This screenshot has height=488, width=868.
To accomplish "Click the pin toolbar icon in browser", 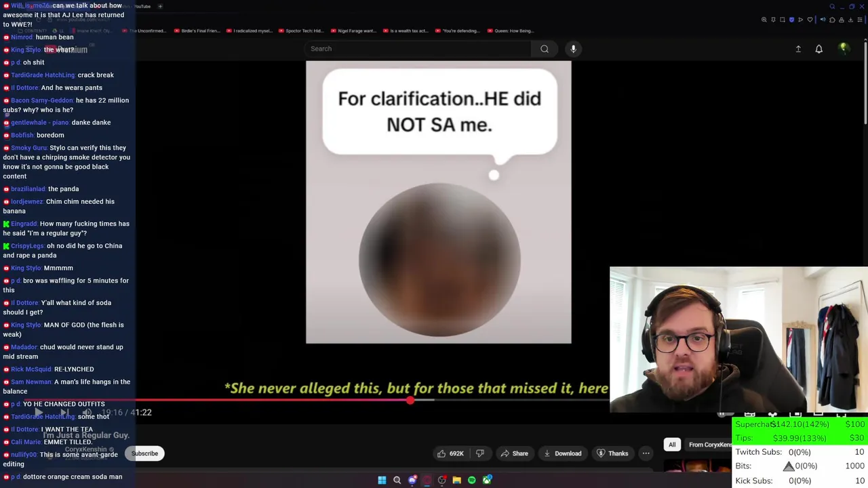I will [773, 20].
